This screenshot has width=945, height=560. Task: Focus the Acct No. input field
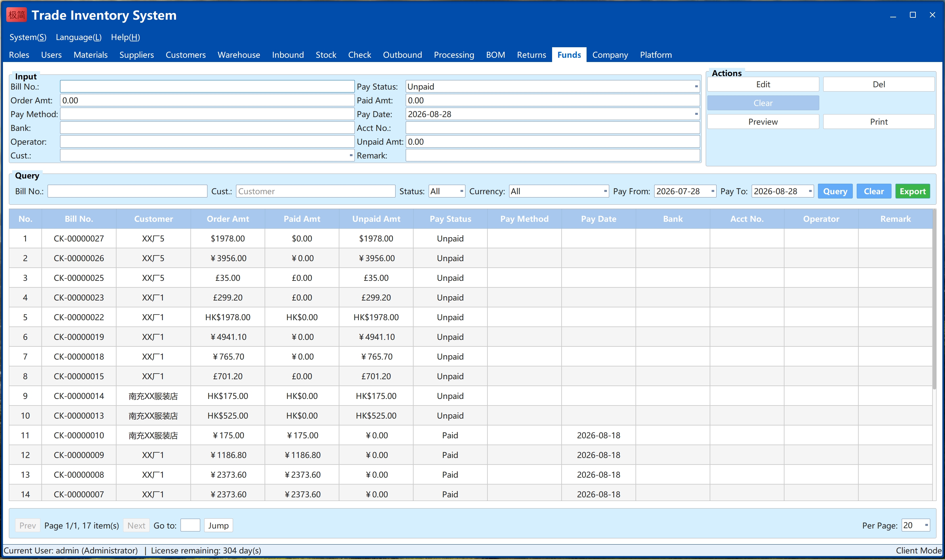point(553,128)
